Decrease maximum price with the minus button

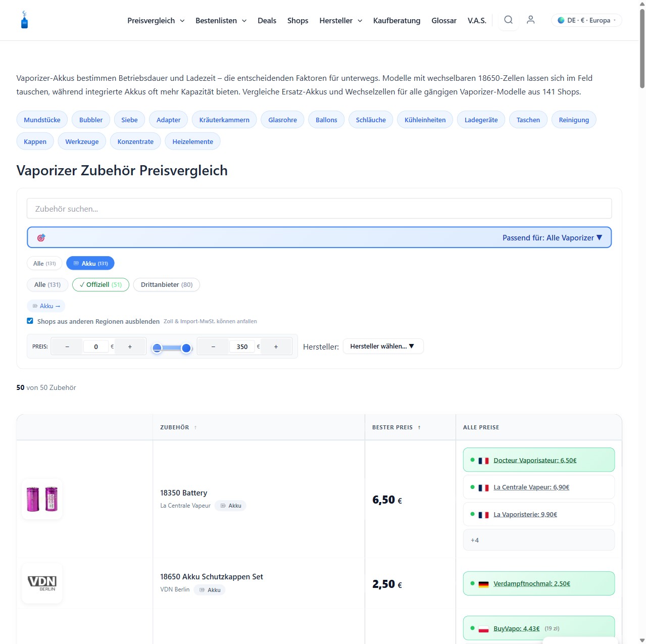[213, 347]
